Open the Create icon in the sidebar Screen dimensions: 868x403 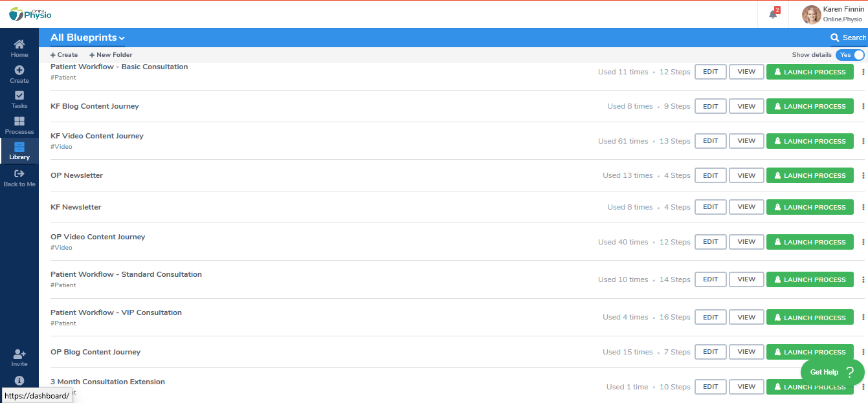pos(19,71)
